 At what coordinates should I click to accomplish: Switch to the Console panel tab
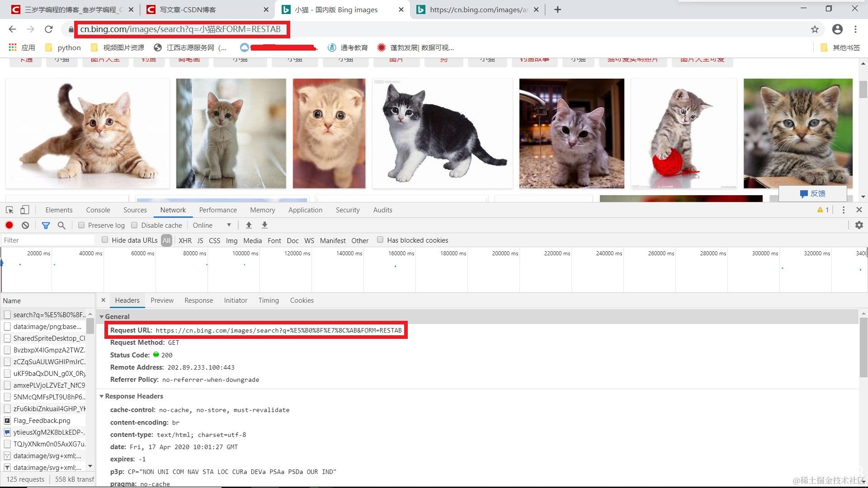coord(98,210)
